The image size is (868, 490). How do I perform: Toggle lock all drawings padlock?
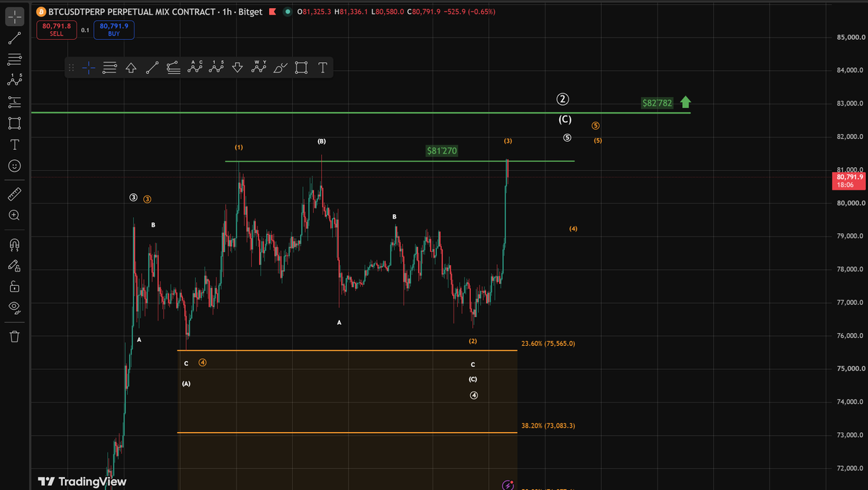click(x=14, y=286)
